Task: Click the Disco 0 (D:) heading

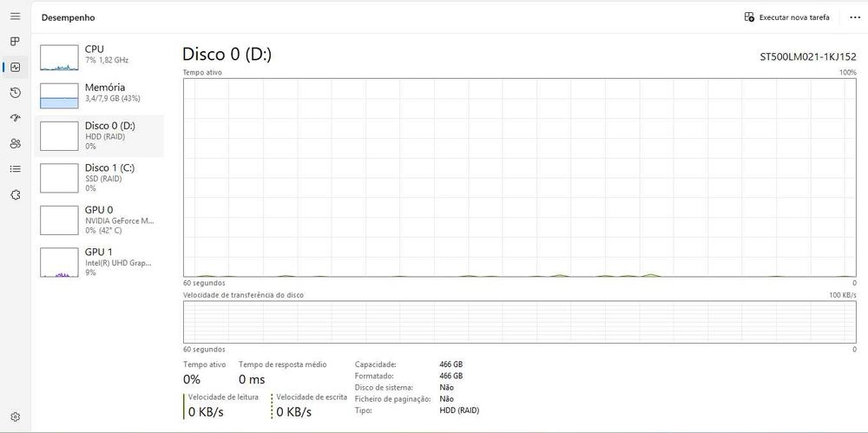Action: tap(227, 55)
